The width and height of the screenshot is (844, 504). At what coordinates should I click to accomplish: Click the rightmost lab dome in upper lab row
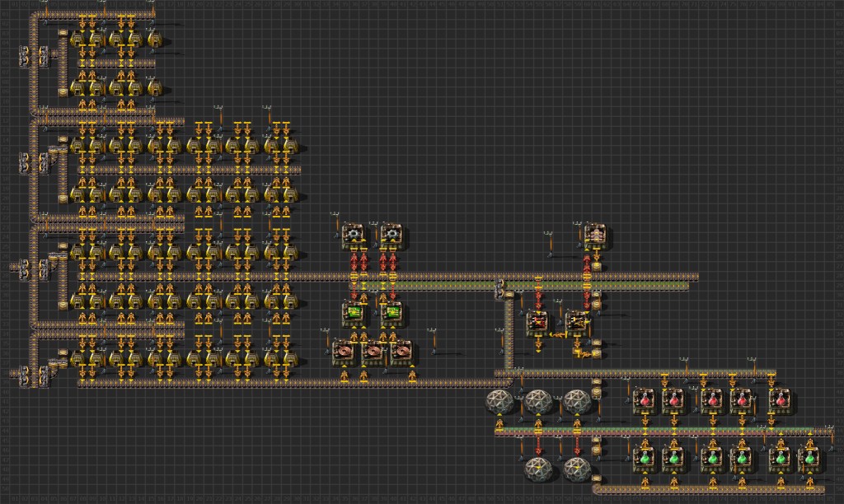click(x=577, y=401)
